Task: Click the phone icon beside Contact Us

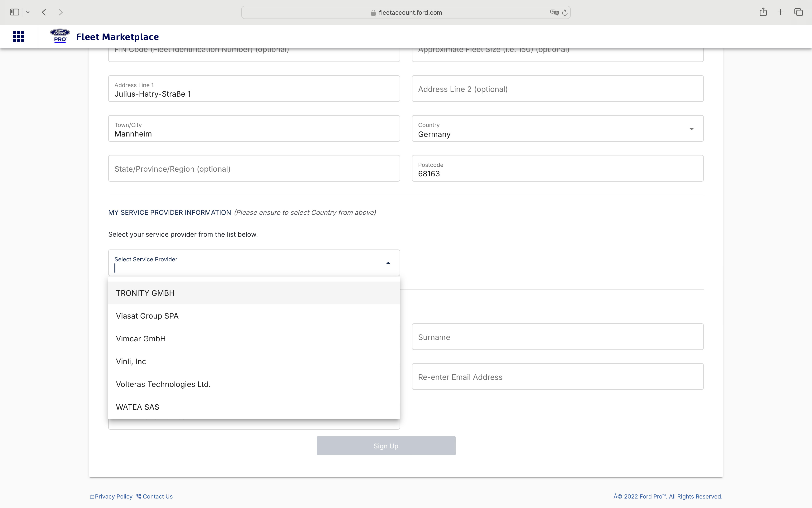Action: tap(138, 496)
